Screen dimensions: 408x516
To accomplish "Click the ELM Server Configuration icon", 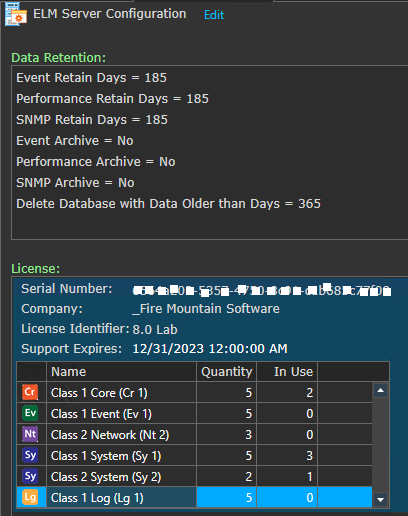I will (x=16, y=14).
